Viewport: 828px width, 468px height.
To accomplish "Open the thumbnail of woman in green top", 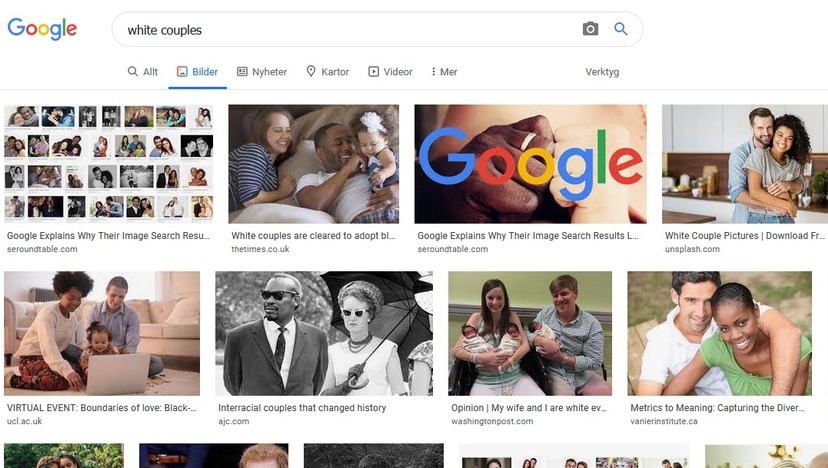I will [720, 333].
